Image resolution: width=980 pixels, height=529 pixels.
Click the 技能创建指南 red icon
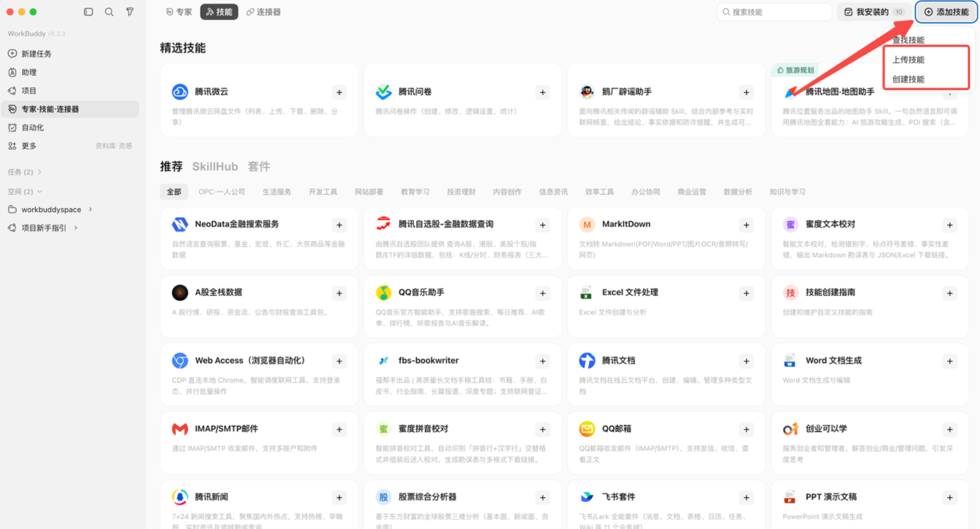(791, 292)
